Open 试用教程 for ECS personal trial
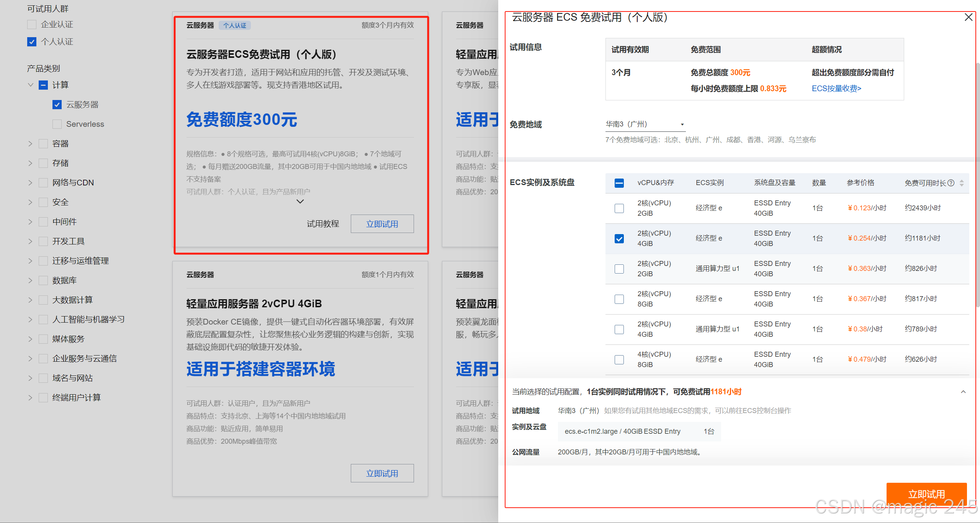This screenshot has width=980, height=523. (x=323, y=224)
